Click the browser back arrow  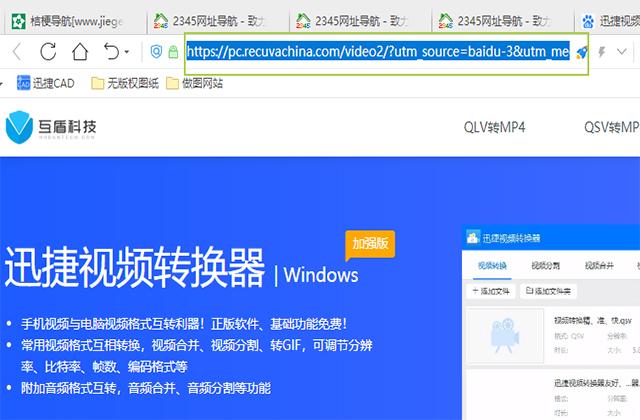coord(17,51)
